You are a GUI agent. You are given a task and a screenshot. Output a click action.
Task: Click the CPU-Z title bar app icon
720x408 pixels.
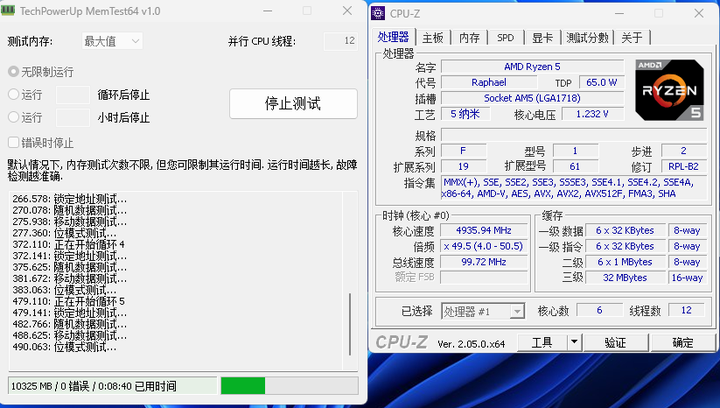[x=378, y=13]
